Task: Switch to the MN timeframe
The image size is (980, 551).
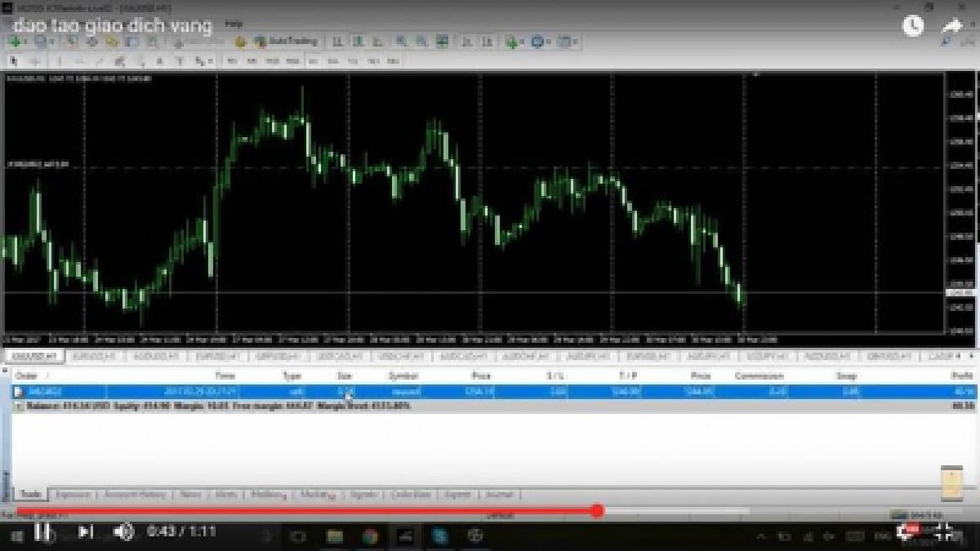Action: (392, 61)
